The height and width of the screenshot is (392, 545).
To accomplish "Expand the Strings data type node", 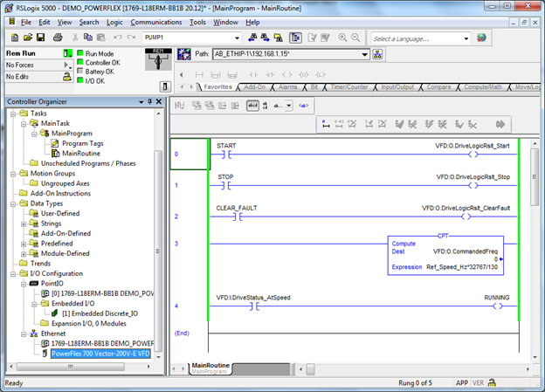I will tap(24, 224).
